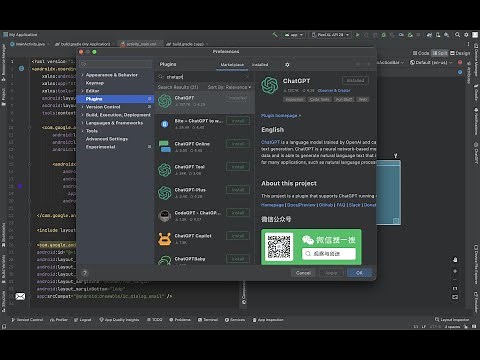
Task: Select the ChatGPT Tool plugin icon
Action: pos(165,170)
